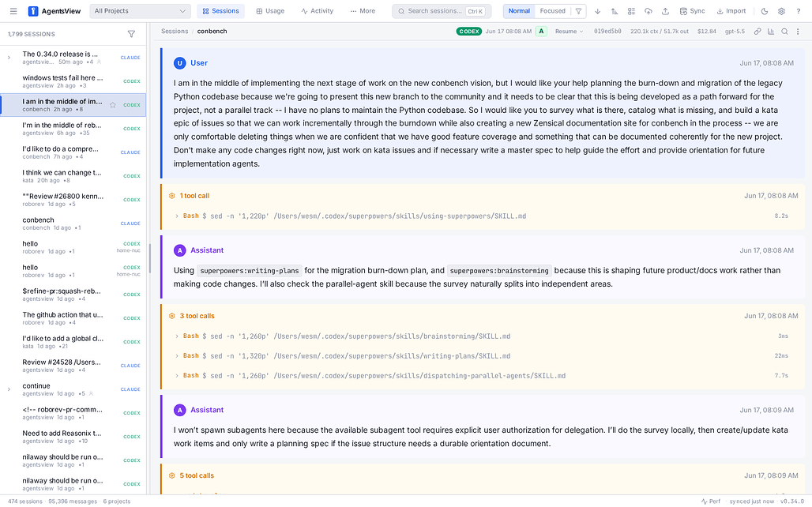This screenshot has width=812, height=507.
Task: Open the session kebab menu
Action: tap(798, 32)
